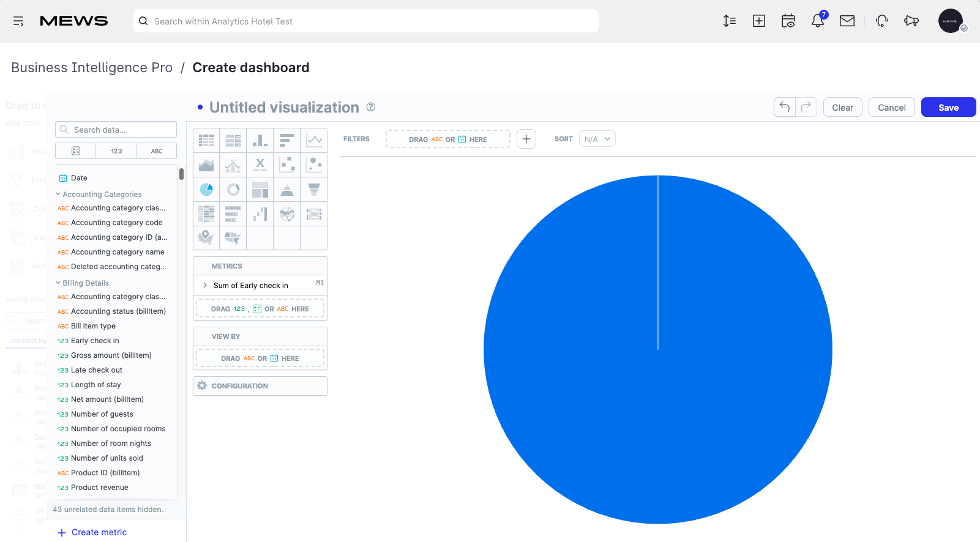Toggle the main hamburger menu
This screenshot has height=542, width=980.
pos(18,21)
